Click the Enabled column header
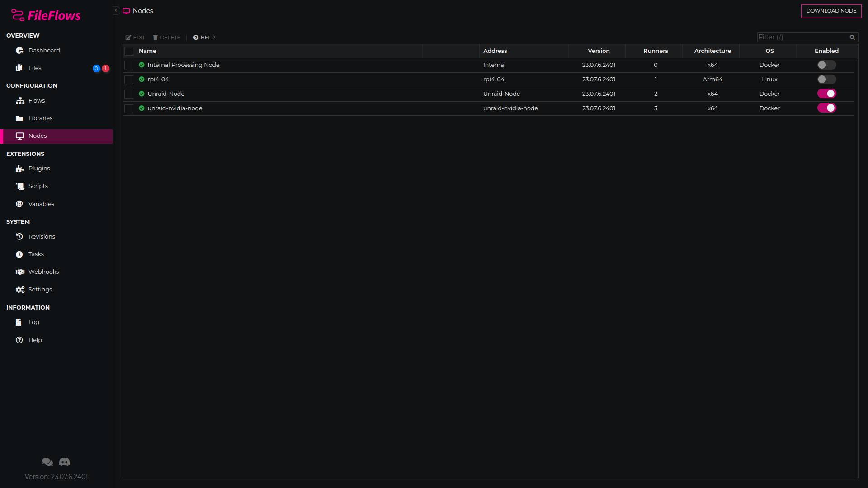The width and height of the screenshot is (868, 488). coord(826,51)
